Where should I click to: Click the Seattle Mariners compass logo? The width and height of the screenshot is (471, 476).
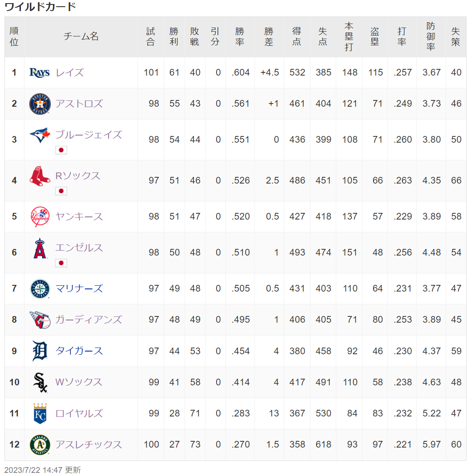pyautogui.click(x=40, y=289)
